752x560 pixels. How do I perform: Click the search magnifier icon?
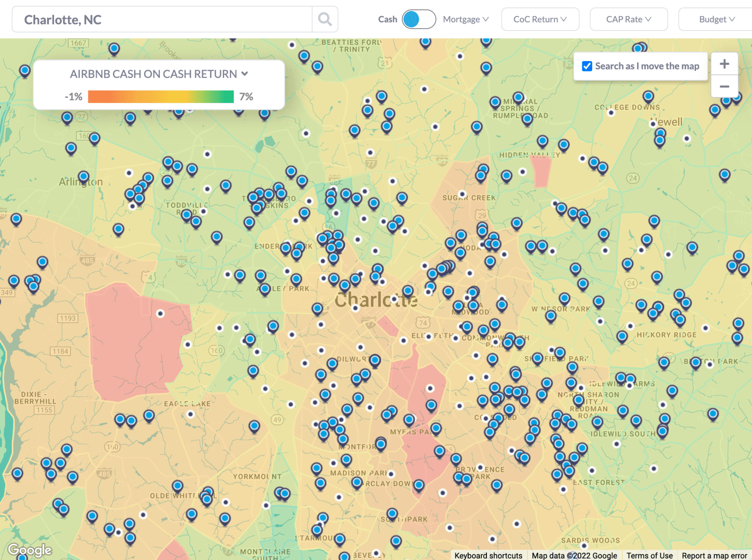325,19
